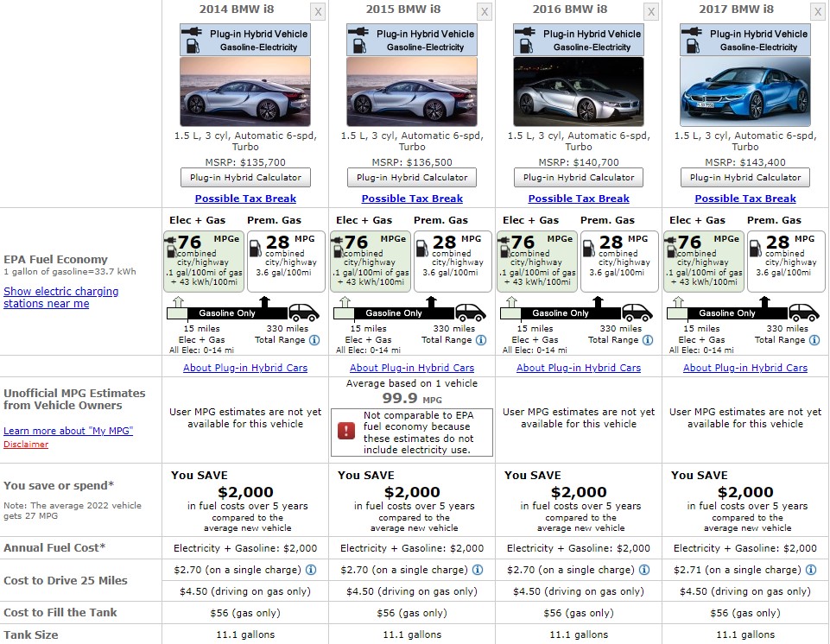The width and height of the screenshot is (830, 644).
Task: Remove the 2016 BMW i8 column
Action: 651,11
